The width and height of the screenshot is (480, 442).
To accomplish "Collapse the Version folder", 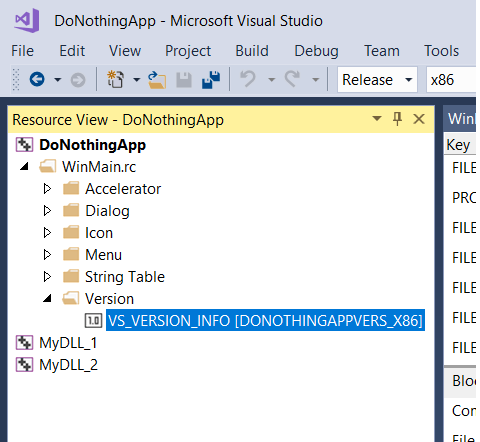I will tap(47, 298).
